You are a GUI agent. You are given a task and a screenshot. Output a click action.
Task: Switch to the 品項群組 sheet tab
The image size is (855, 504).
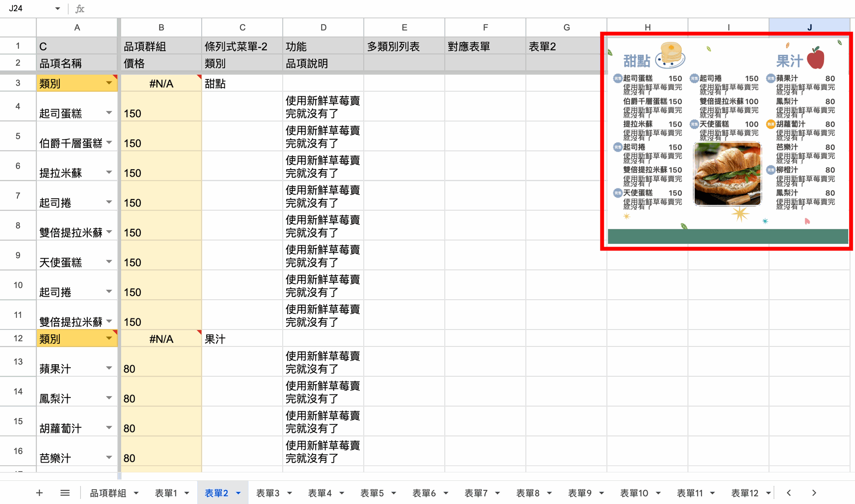(108, 493)
